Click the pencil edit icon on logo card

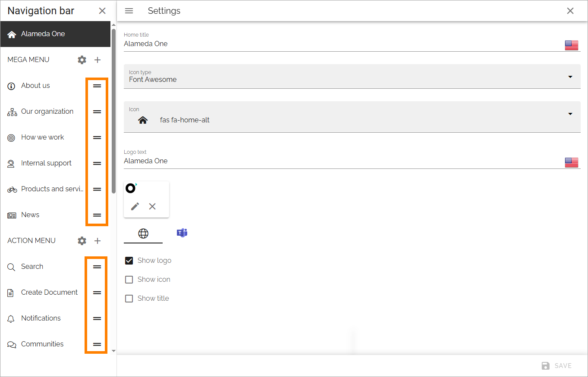point(135,206)
